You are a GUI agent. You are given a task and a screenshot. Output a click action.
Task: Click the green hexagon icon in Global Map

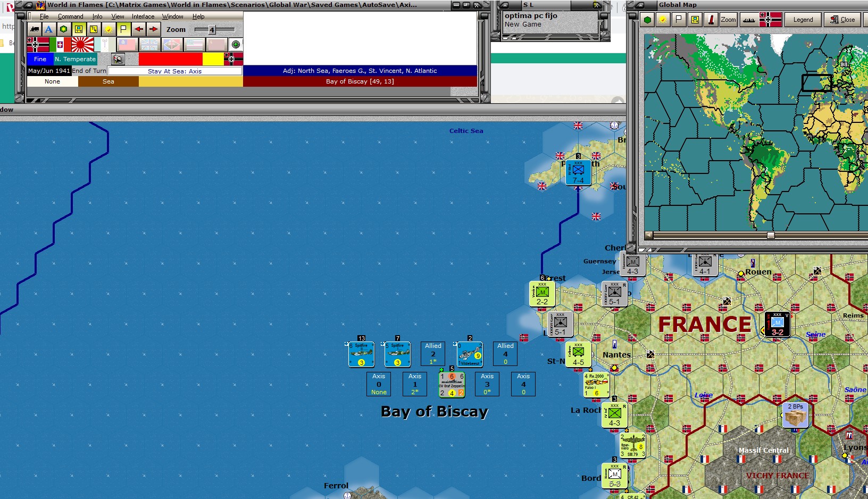pyautogui.click(x=647, y=20)
